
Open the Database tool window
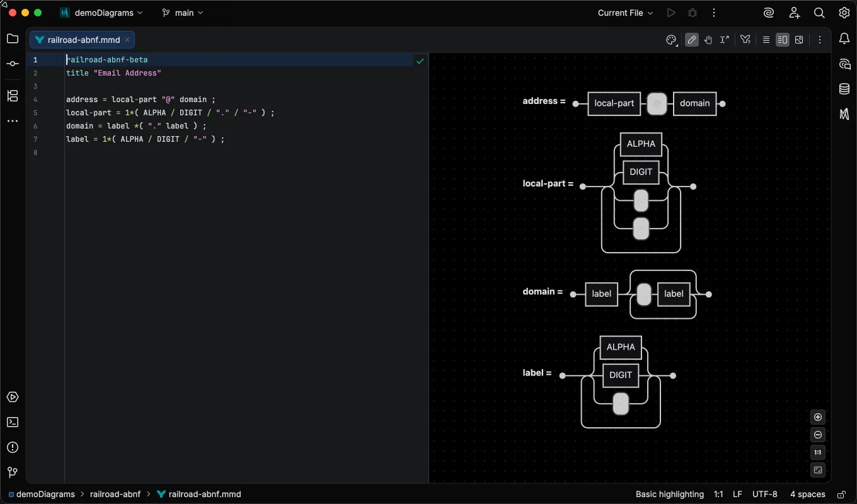[x=844, y=89]
